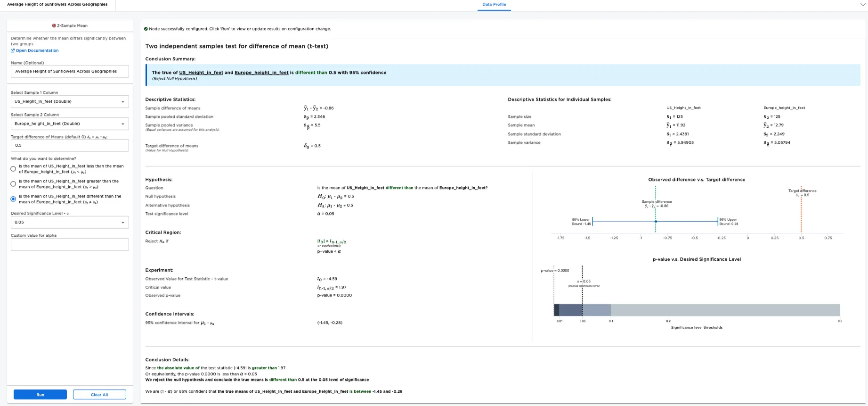868x406 pixels.
Task: Select the Average Height of Sunflowers tab
Action: pyautogui.click(x=57, y=5)
